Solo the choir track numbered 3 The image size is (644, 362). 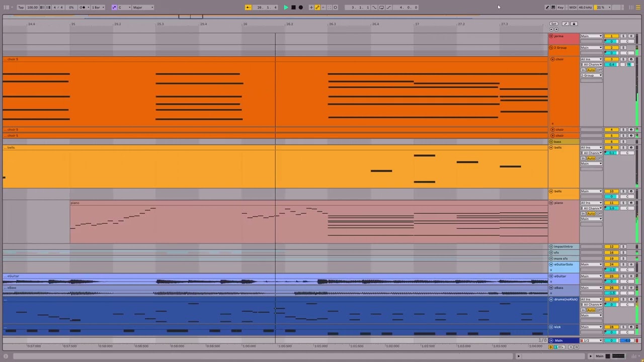623,59
